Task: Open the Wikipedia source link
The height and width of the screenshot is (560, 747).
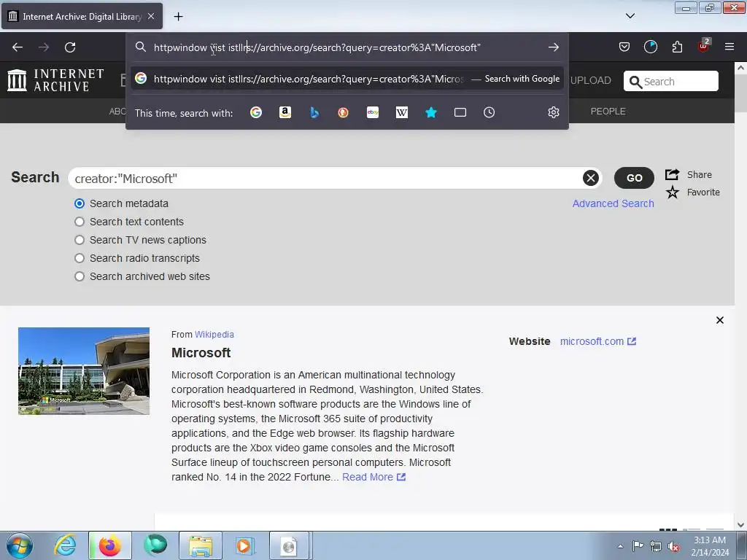Action: [x=214, y=334]
